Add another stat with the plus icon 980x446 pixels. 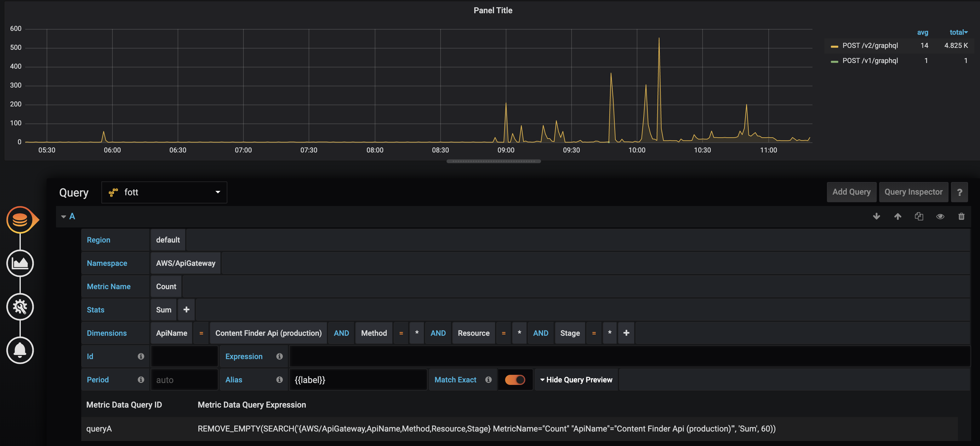186,309
